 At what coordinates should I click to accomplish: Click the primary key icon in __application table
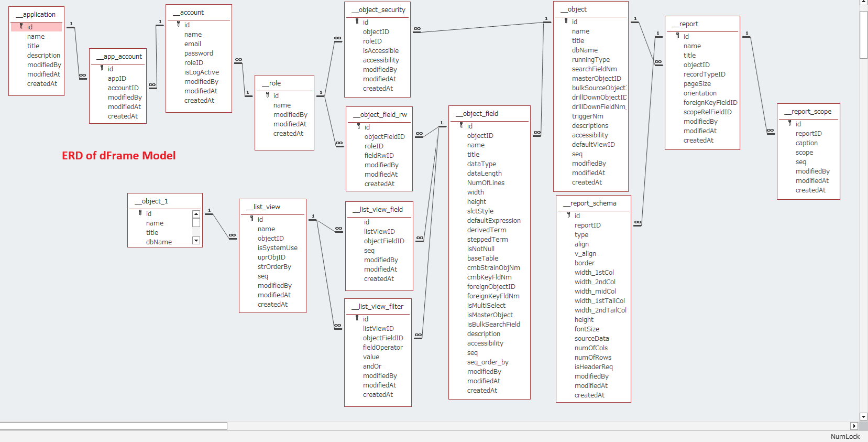(21, 26)
